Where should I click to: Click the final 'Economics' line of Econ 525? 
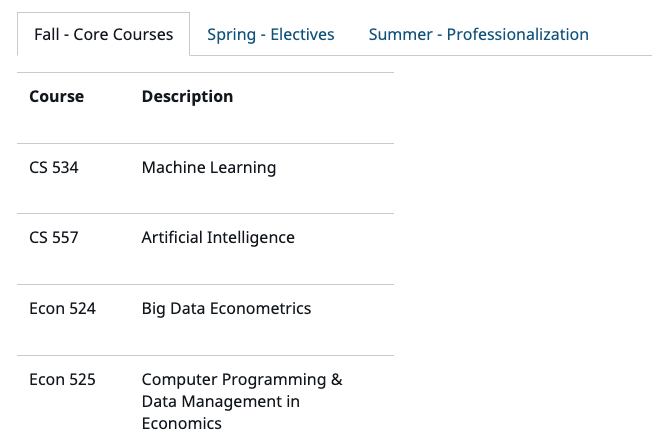(x=182, y=424)
